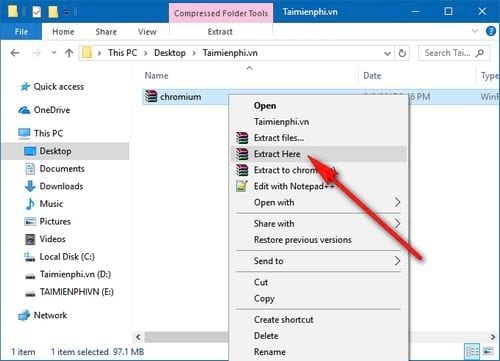Click the Videos film icon

point(30,239)
